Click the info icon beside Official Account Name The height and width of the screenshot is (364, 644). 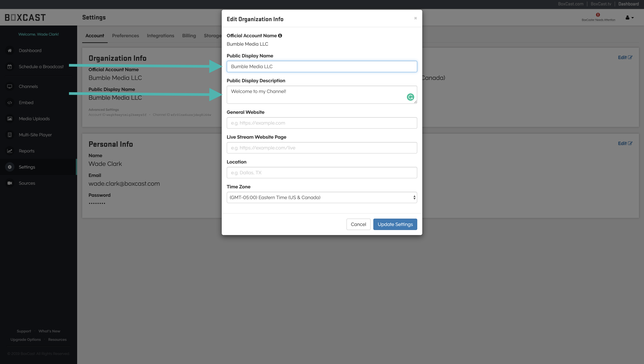coord(280,36)
